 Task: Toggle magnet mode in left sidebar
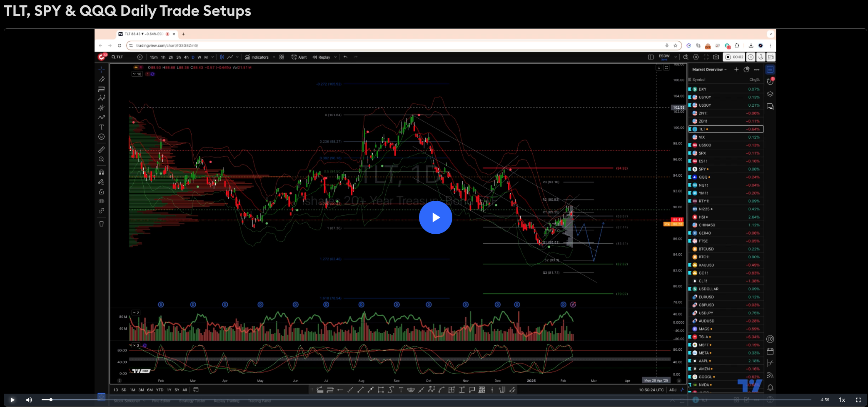101,172
